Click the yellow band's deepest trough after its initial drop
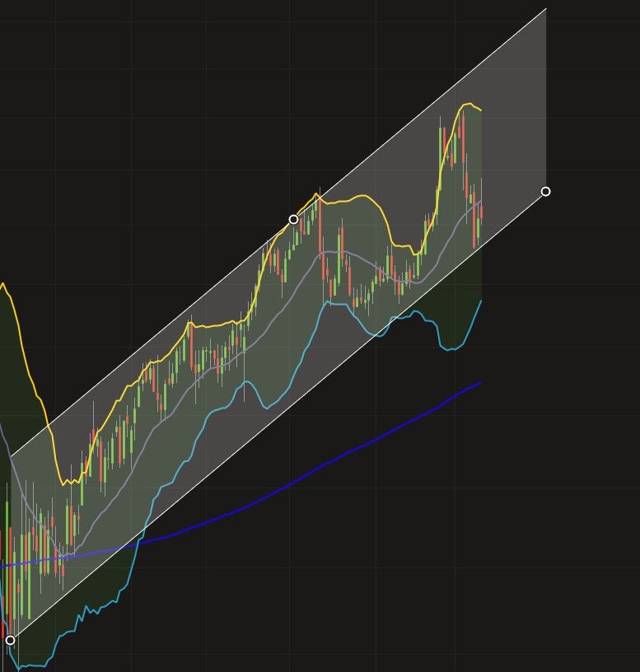 [64, 484]
